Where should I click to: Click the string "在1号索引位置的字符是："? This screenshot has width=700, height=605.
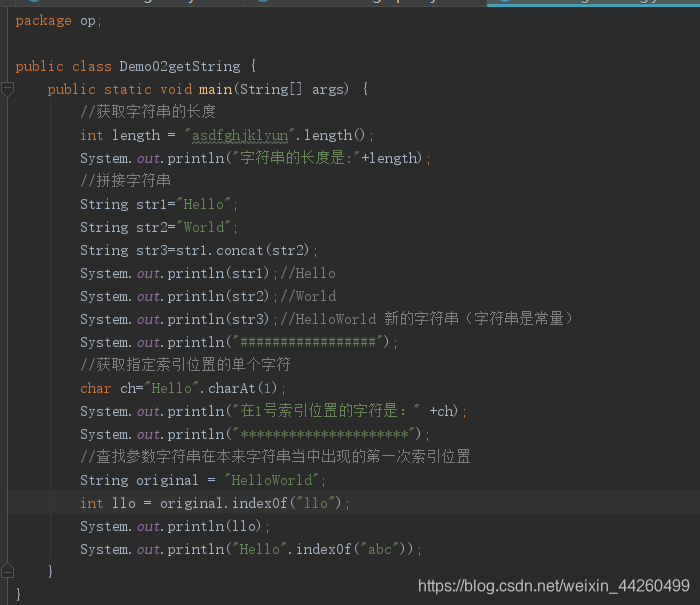pyautogui.click(x=326, y=411)
